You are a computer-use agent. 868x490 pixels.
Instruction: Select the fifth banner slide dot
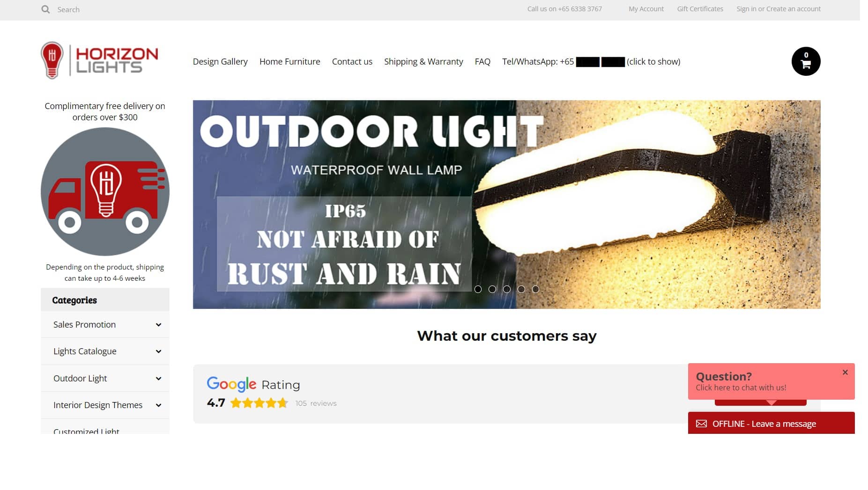[x=535, y=289]
